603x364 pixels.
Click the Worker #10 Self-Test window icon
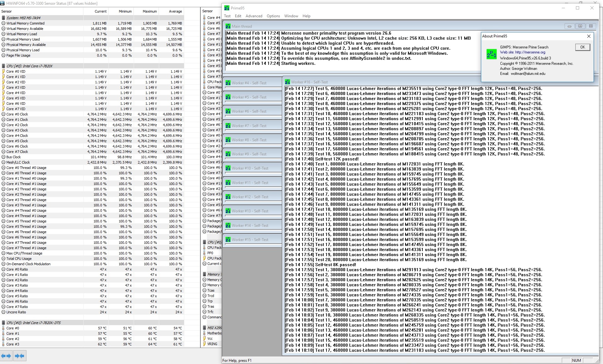coord(228,168)
